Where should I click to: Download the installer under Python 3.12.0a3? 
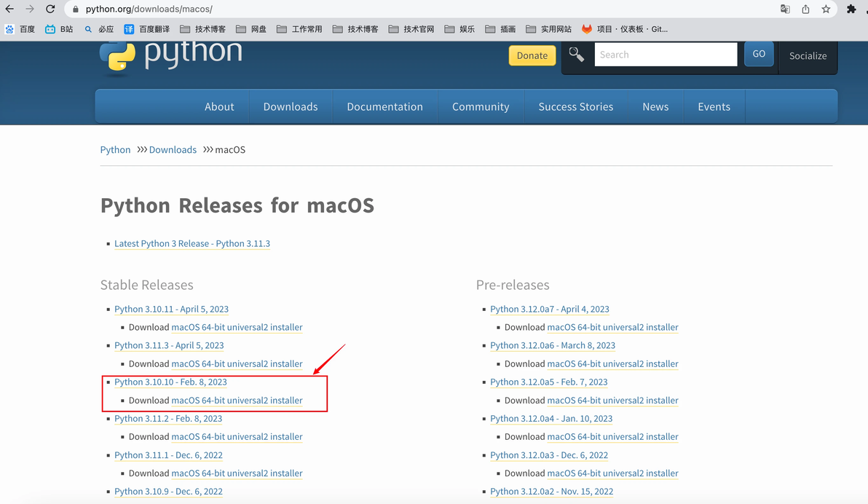(613, 473)
